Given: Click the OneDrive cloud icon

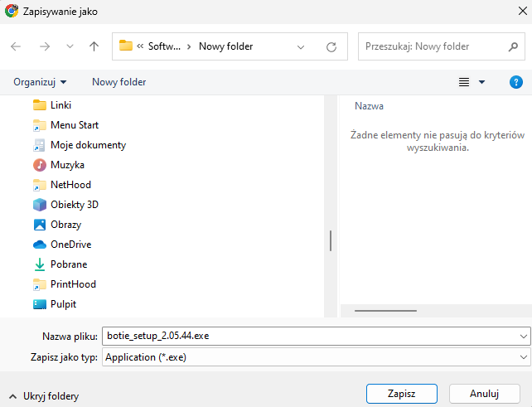Looking at the screenshot, I should [x=39, y=245].
